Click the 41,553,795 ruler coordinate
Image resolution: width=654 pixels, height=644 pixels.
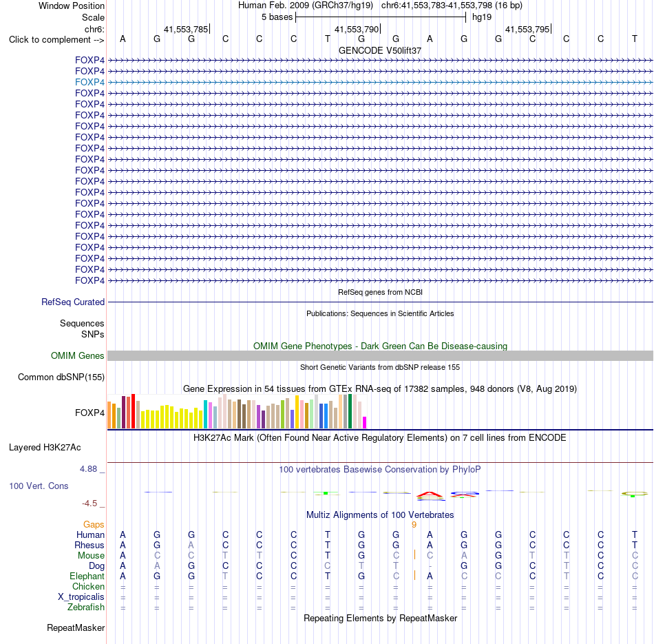[527, 29]
